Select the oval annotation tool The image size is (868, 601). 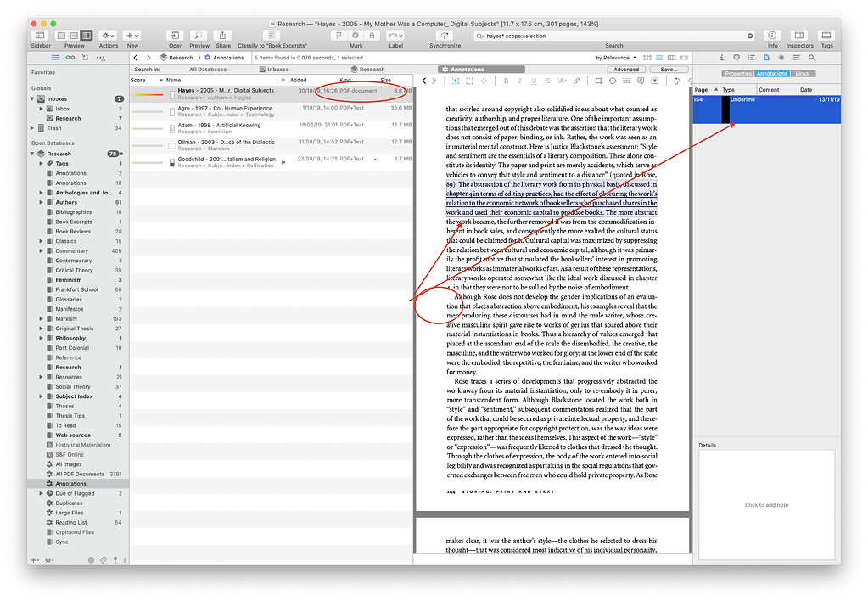(612, 81)
